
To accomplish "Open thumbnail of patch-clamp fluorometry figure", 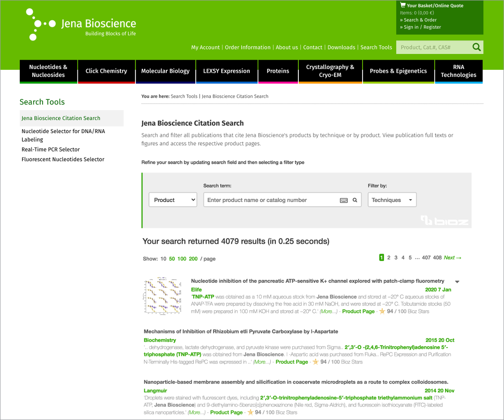I will coord(163,295).
